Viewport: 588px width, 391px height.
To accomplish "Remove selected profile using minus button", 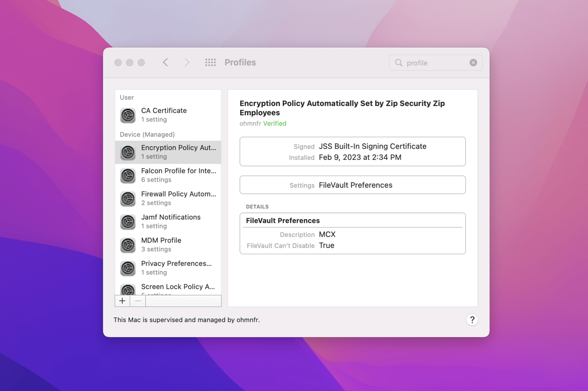I will pos(137,300).
